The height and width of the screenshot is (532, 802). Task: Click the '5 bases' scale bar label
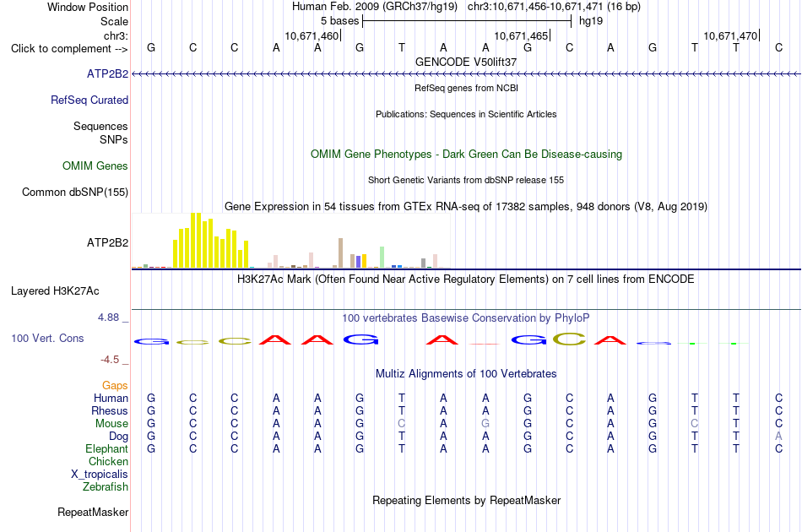[339, 21]
